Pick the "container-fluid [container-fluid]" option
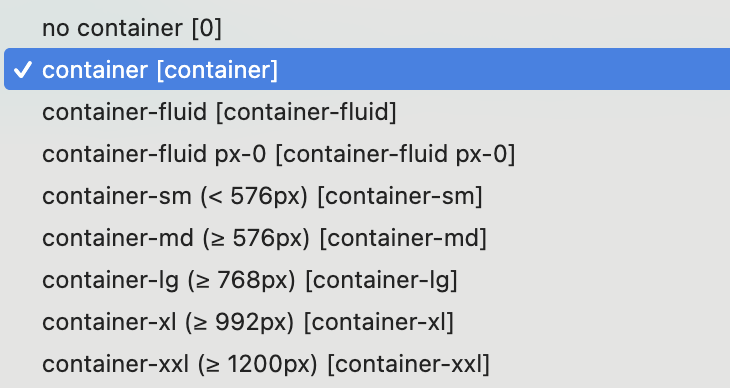 [367, 112]
